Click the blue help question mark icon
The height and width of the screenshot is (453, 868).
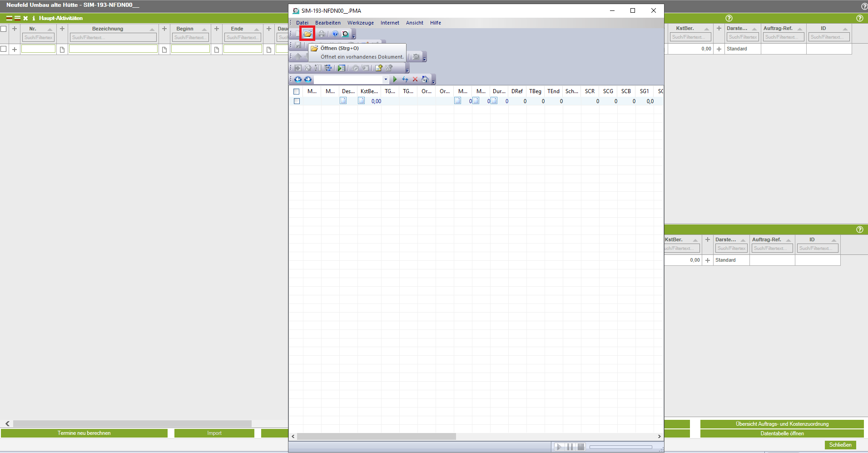pyautogui.click(x=335, y=34)
